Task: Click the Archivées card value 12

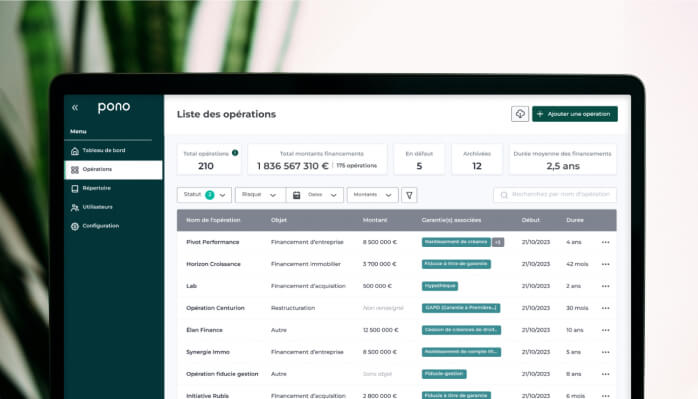Action: coord(477,166)
